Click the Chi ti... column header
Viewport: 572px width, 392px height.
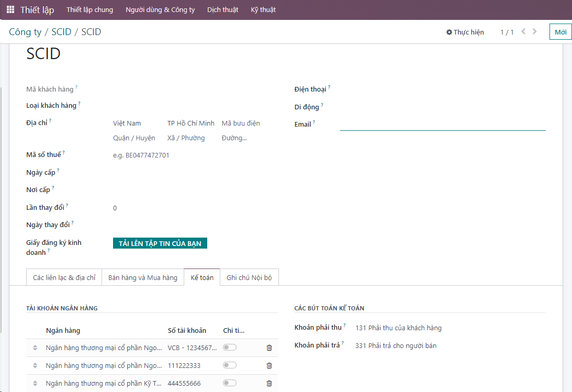click(x=234, y=330)
